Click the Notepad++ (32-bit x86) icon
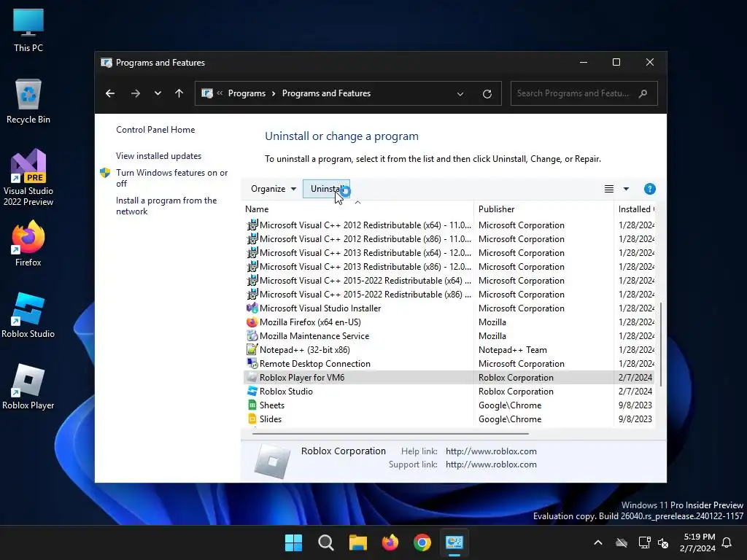 tap(252, 349)
